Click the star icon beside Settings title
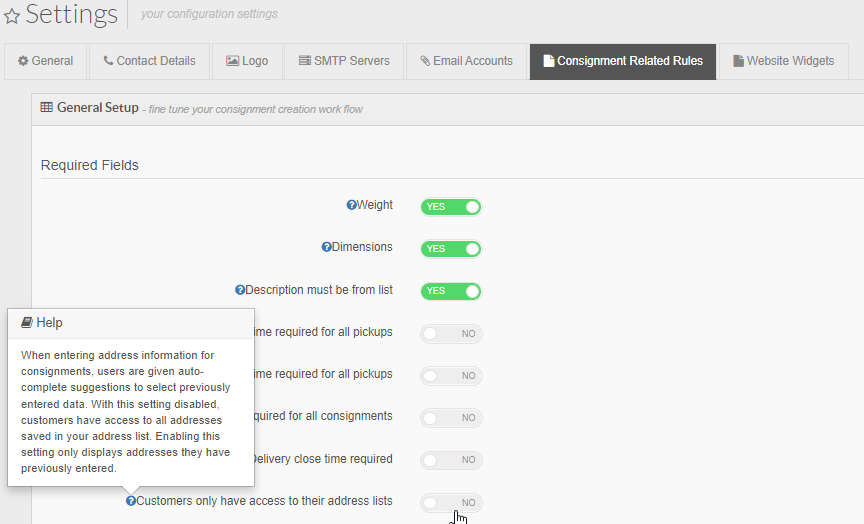 [x=12, y=15]
